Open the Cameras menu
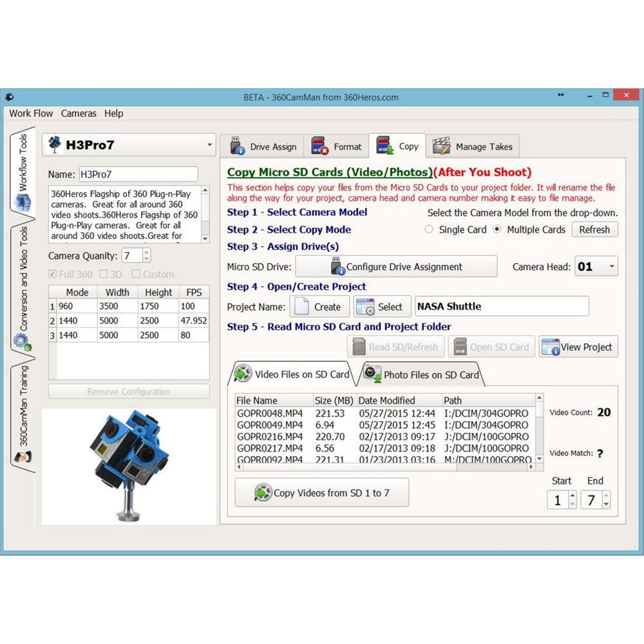 79,113
